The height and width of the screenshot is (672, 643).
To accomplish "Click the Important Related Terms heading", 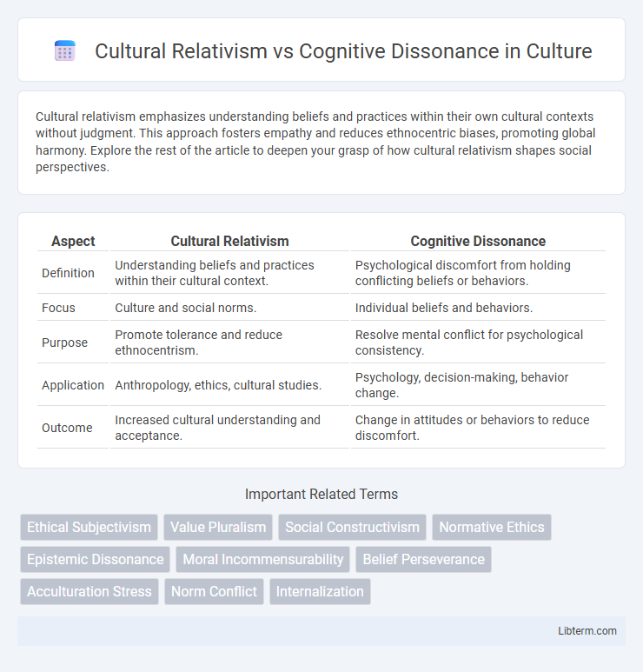I will click(x=321, y=494).
